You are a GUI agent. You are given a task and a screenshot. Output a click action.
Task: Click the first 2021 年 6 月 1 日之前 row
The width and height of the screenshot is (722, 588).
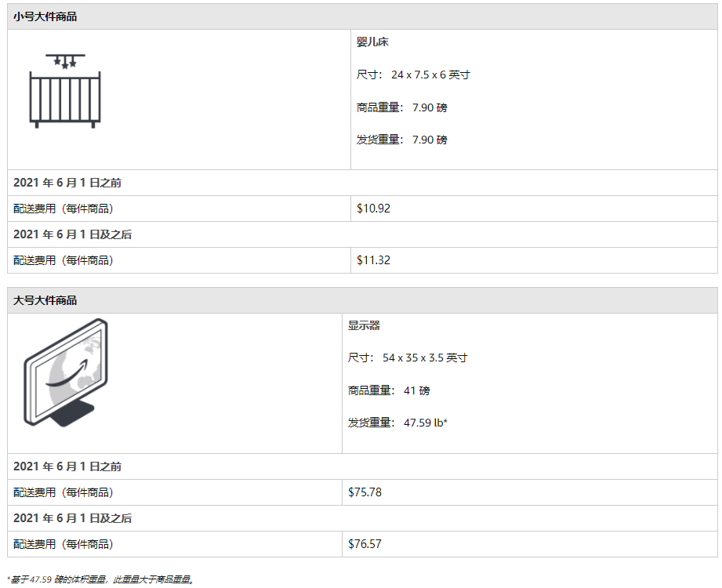pos(67,183)
